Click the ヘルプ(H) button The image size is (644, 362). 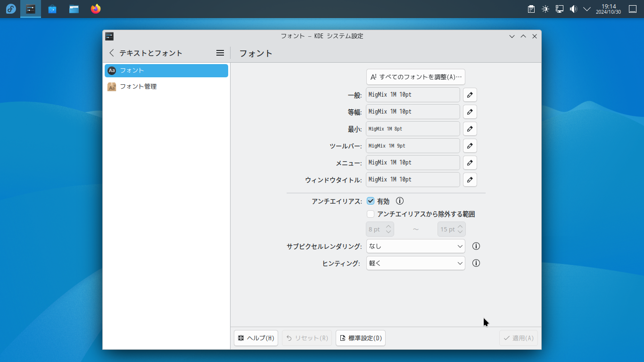point(256,338)
